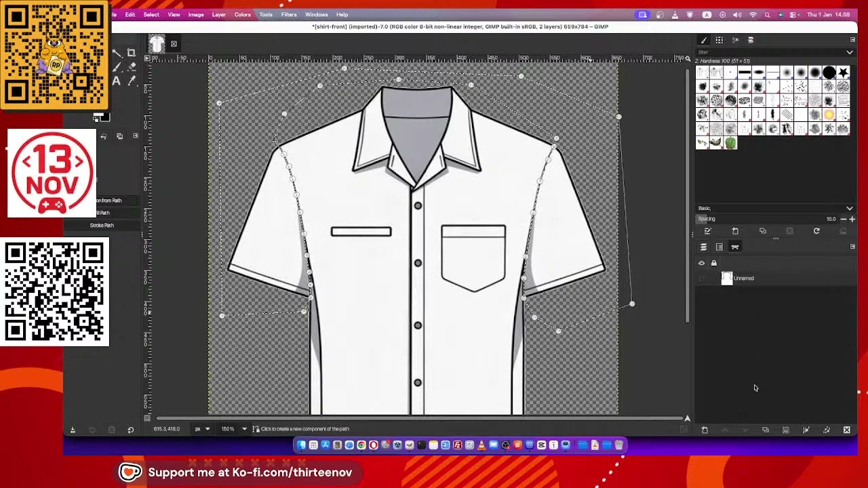Open the foreground/background color swatch
The image size is (868, 488).
point(100,118)
